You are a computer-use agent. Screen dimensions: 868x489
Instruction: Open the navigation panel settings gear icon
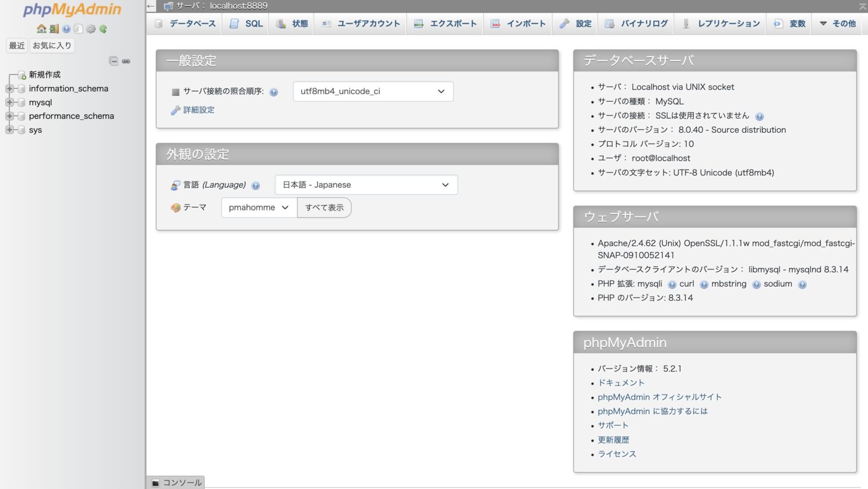pos(90,29)
